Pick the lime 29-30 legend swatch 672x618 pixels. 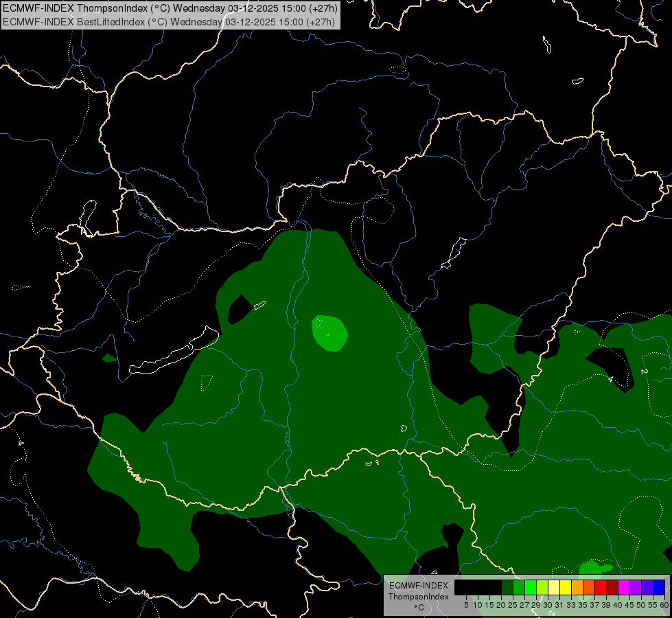[542, 587]
